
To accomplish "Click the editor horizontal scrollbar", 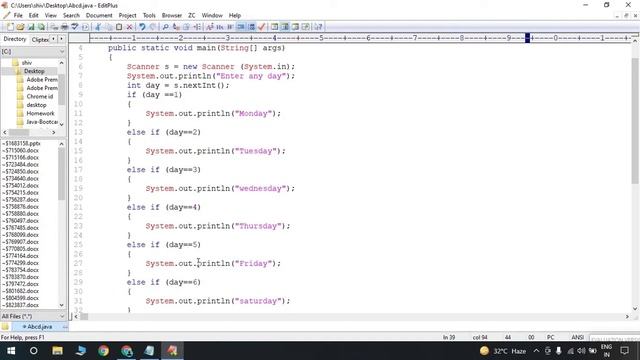I will click(x=351, y=316).
